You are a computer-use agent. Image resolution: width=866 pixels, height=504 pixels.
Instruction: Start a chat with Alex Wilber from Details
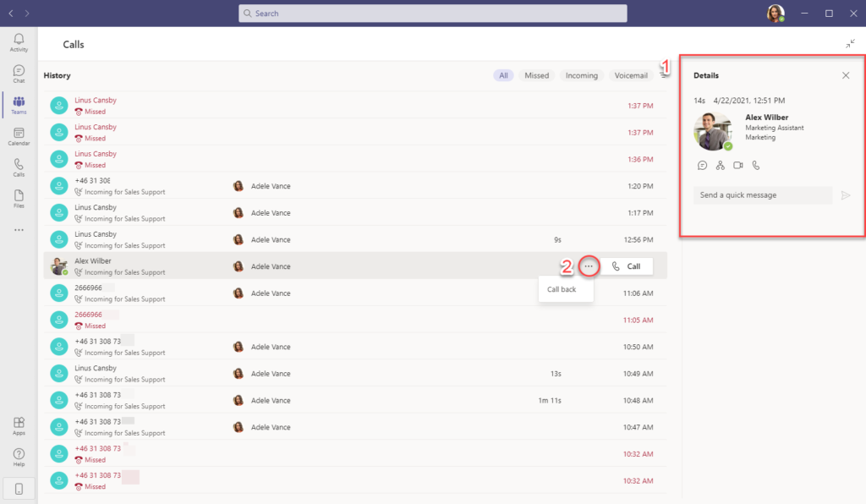[x=702, y=165]
